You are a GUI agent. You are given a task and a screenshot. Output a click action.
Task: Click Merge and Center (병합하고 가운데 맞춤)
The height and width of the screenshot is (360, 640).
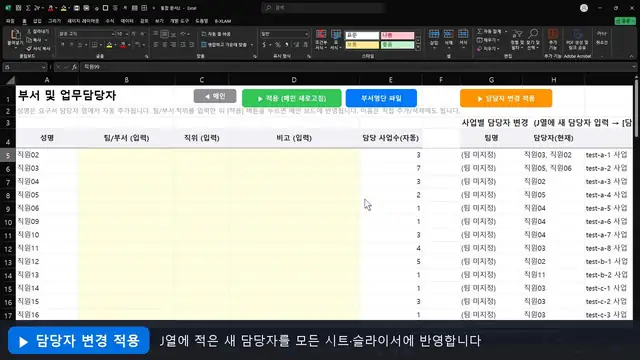coord(224,44)
